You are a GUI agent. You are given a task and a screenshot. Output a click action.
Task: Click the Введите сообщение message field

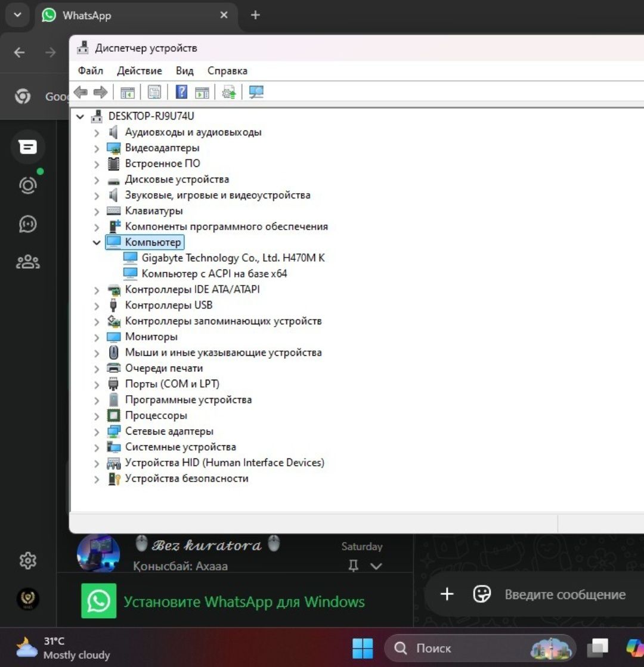click(x=565, y=594)
